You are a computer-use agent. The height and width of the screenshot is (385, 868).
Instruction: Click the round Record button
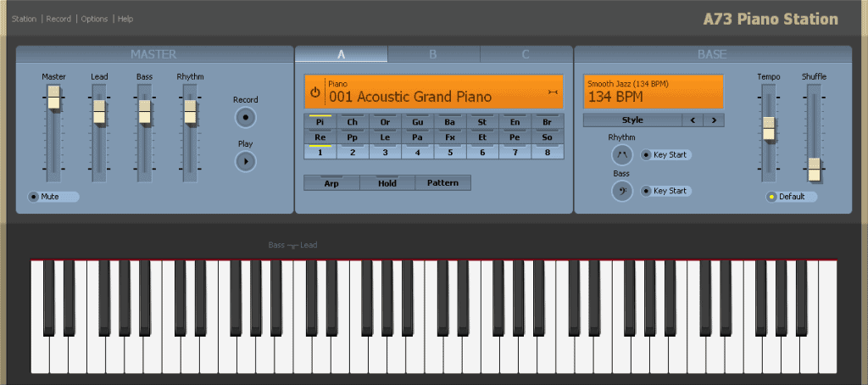click(245, 117)
